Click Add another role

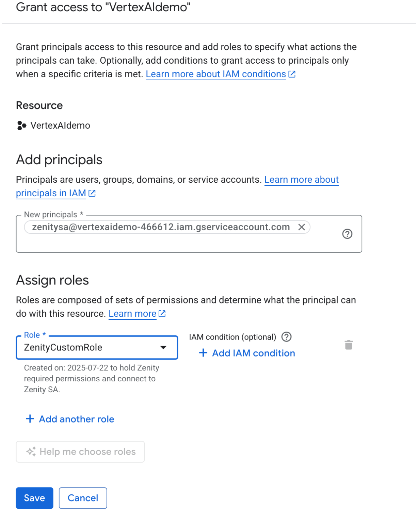click(x=77, y=419)
